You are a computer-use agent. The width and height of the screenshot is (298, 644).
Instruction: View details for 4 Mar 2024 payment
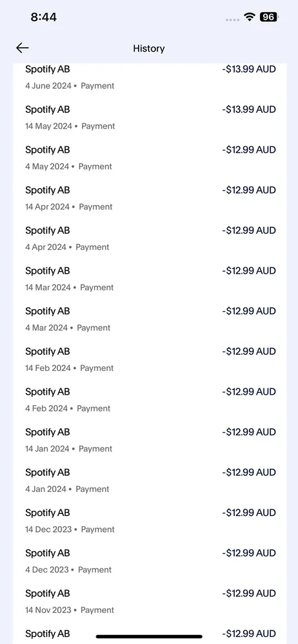(150, 319)
